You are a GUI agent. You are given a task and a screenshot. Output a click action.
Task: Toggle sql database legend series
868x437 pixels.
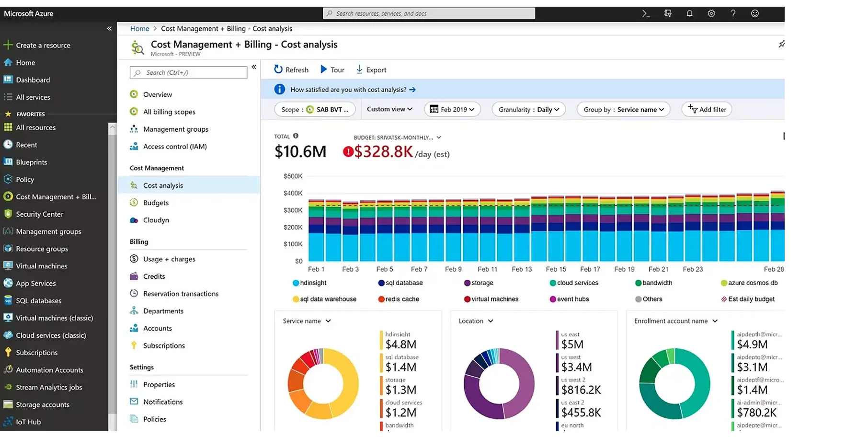point(400,283)
